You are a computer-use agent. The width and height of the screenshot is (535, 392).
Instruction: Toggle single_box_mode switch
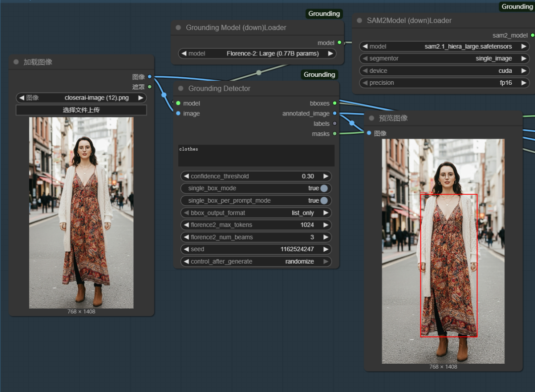[324, 188]
